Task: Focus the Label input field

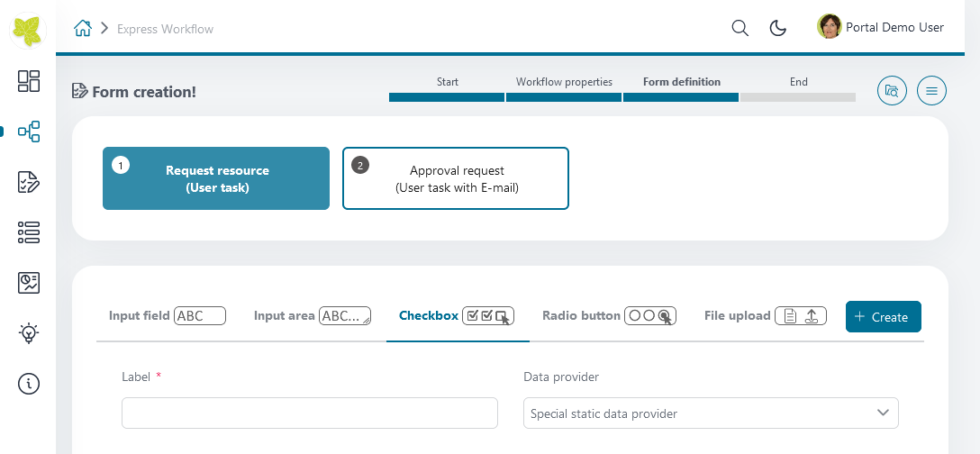Action: [x=309, y=413]
